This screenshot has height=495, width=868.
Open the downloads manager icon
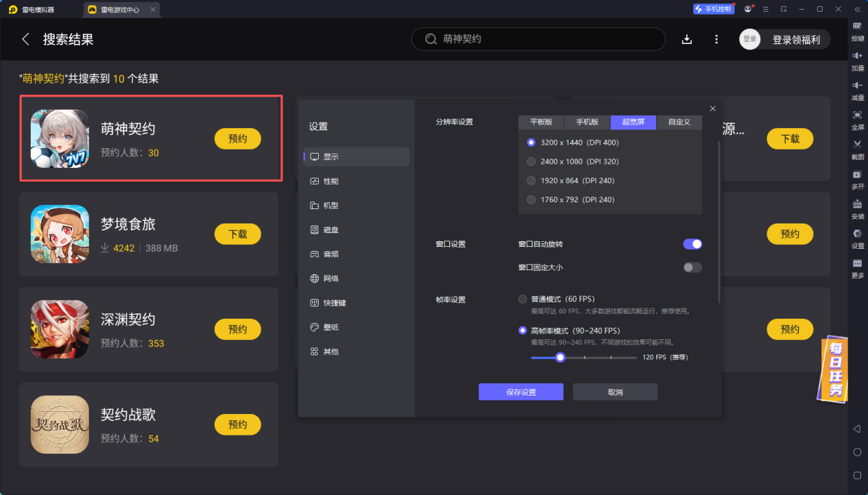(x=687, y=39)
